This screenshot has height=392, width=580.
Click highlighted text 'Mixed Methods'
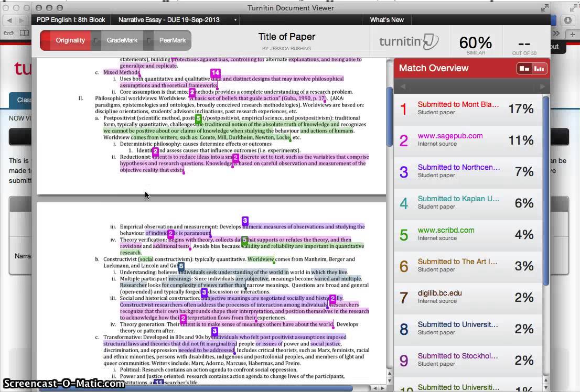point(121,72)
